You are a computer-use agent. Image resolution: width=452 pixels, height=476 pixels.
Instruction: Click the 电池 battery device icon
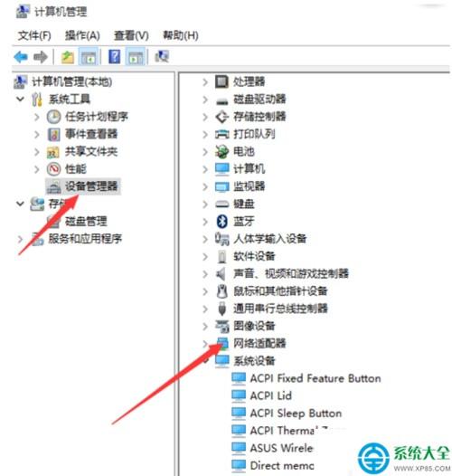point(221,151)
